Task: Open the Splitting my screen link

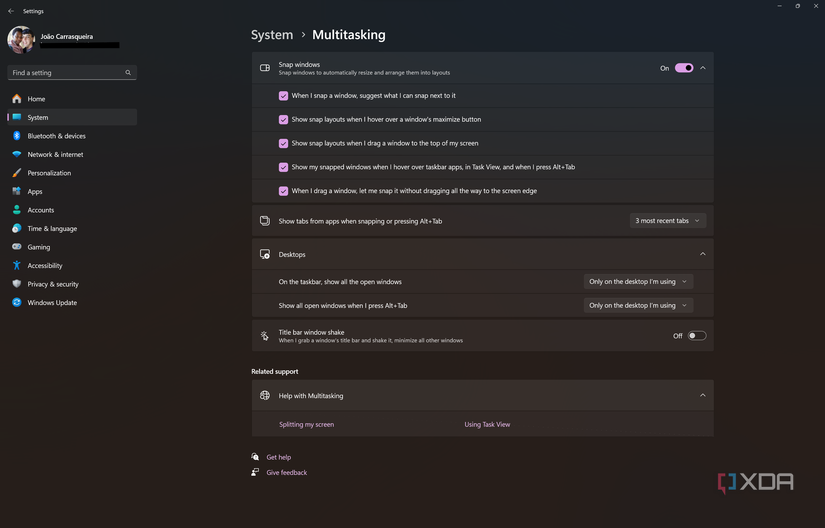Action: click(306, 425)
